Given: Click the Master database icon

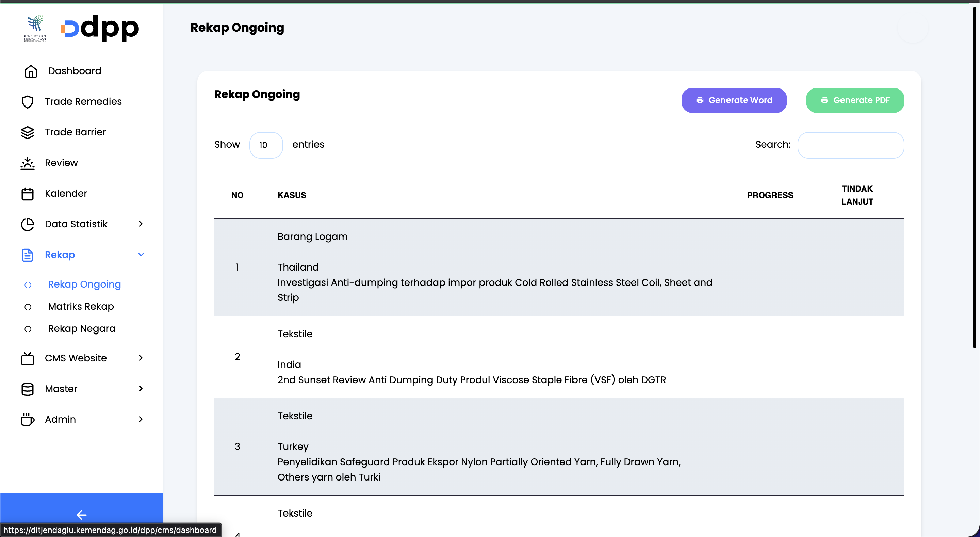Looking at the screenshot, I should tap(27, 389).
